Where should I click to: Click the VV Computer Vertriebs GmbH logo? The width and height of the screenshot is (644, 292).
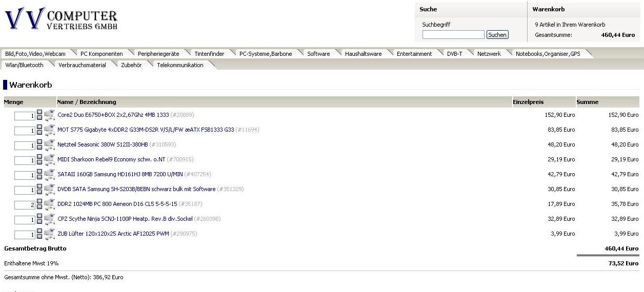61,19
